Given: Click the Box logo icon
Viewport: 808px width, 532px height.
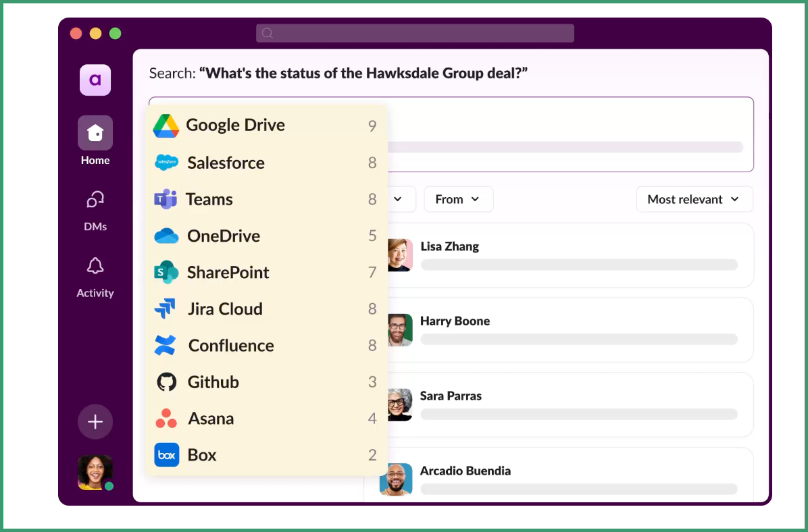Looking at the screenshot, I should 166,455.
